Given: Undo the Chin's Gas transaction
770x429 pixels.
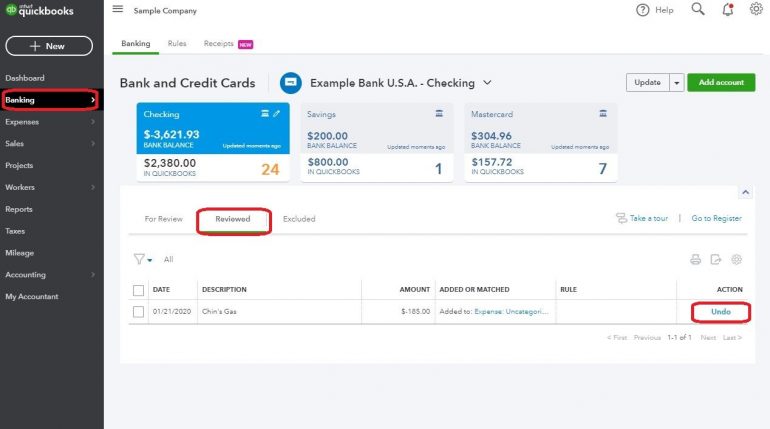Looking at the screenshot, I should [x=720, y=312].
